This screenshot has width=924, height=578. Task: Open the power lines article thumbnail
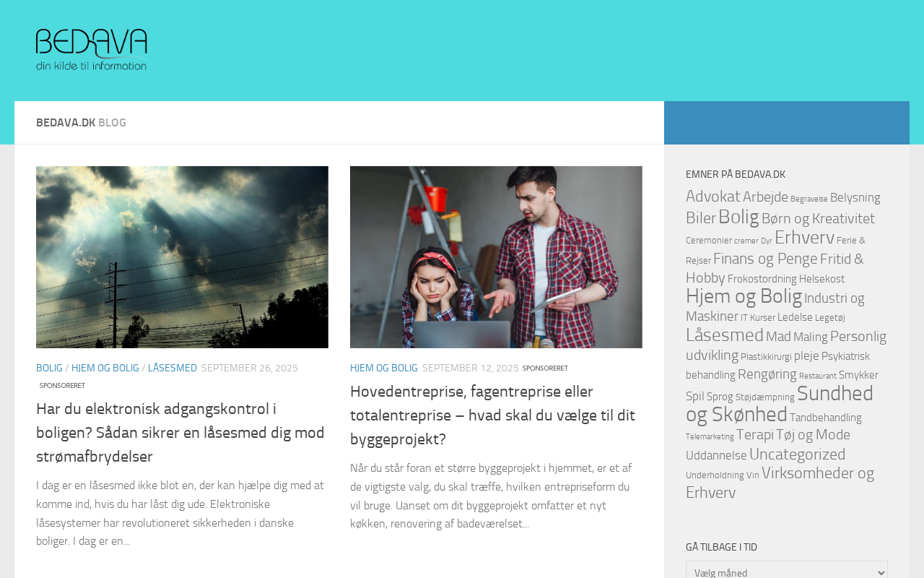[x=182, y=257]
